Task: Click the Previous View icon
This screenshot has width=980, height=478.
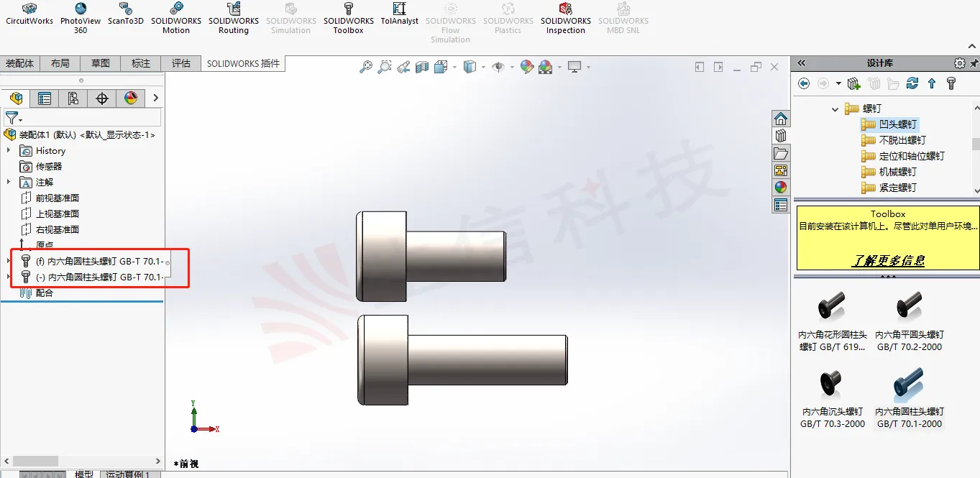Action: click(403, 67)
